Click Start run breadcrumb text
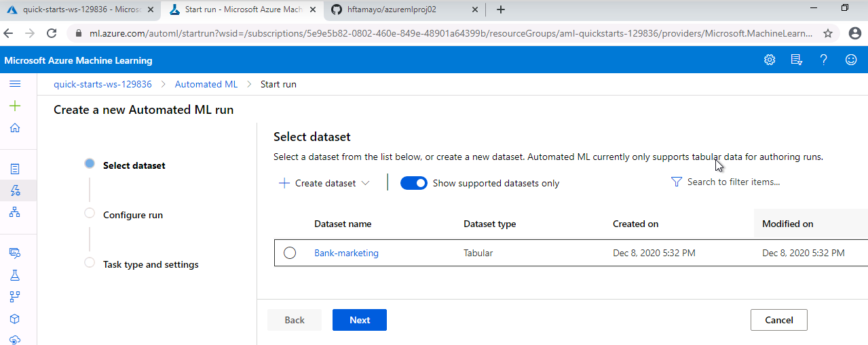The width and height of the screenshot is (868, 345). [x=278, y=84]
